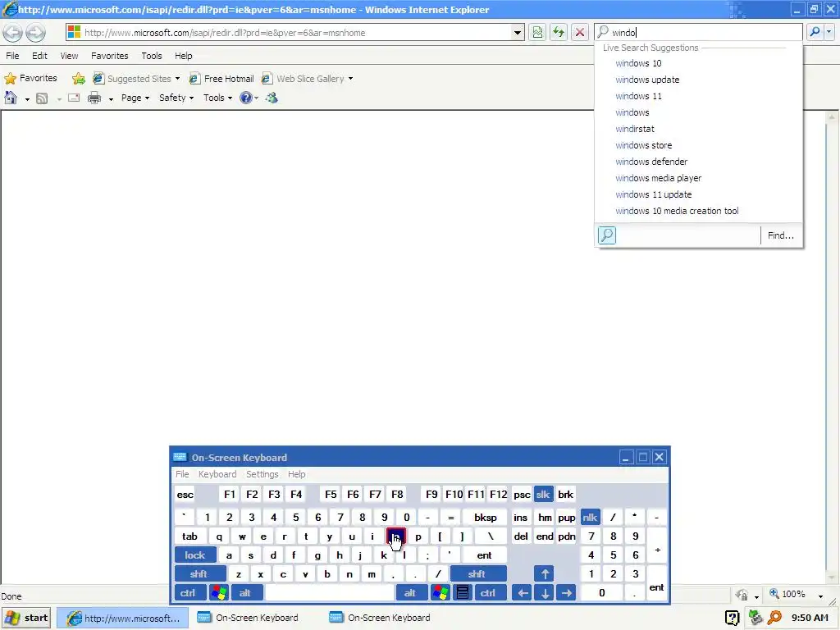Open the Home button dropdown arrow

tap(27, 99)
